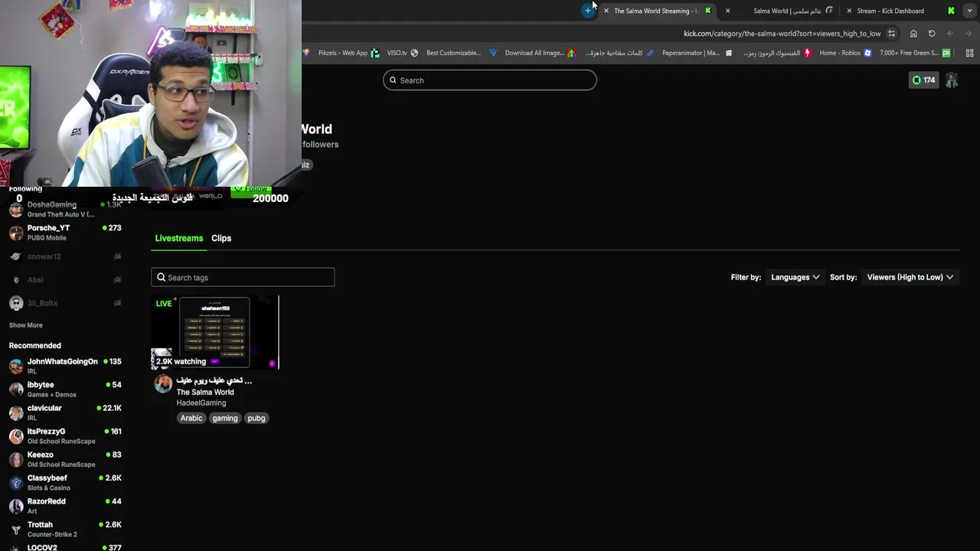Image resolution: width=980 pixels, height=551 pixels.
Task: Open RazorRedd recommended channel
Action: tap(65, 506)
